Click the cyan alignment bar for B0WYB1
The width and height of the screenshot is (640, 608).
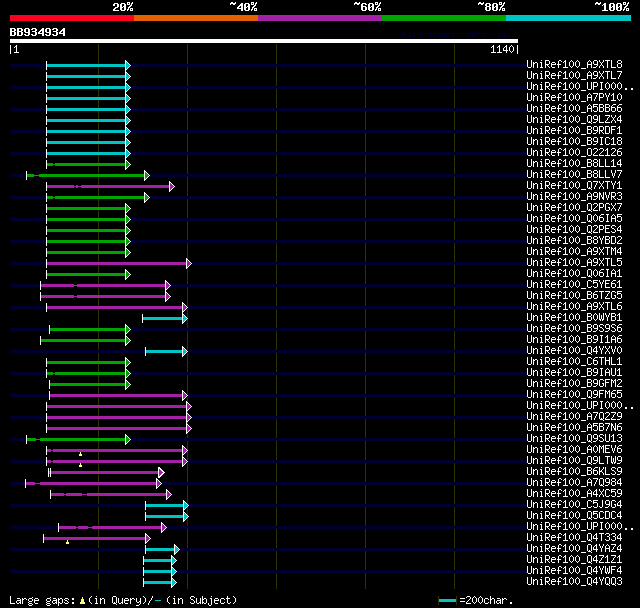165,319
